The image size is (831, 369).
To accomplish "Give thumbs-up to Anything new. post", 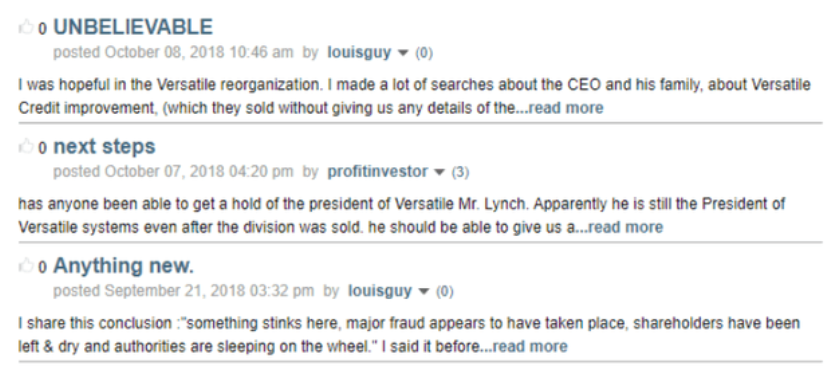I will 26,266.
